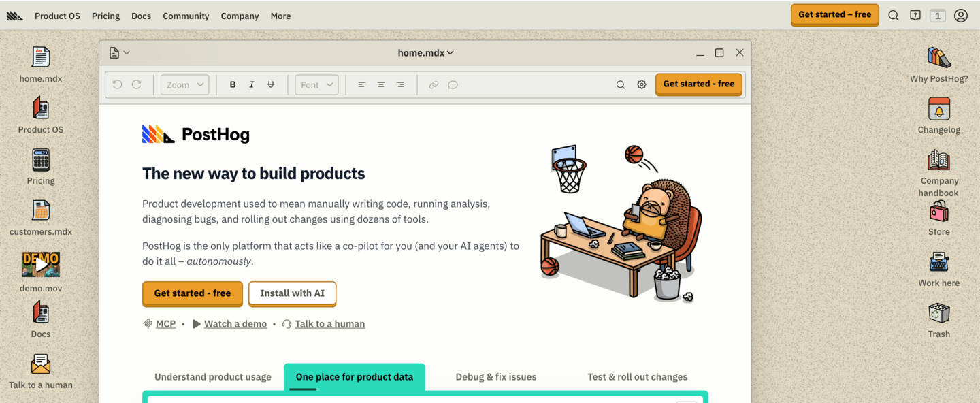Align text center
The height and width of the screenshot is (403, 980).
[381, 84]
